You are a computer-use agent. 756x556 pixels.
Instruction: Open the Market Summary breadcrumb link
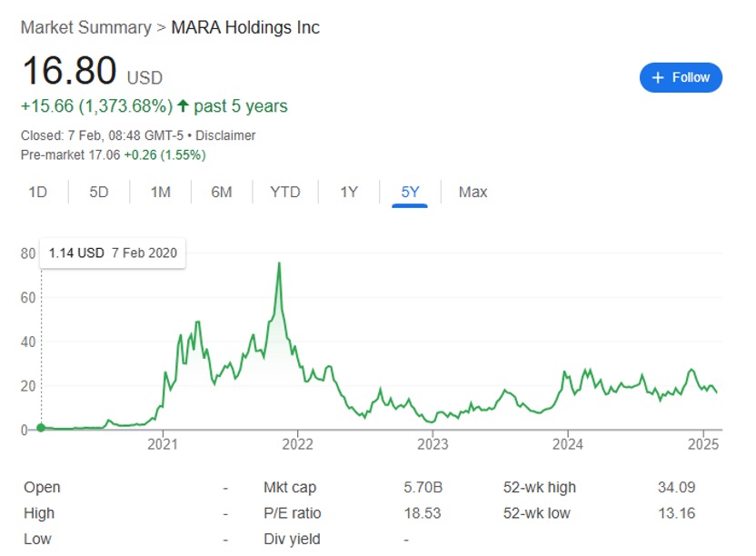85,27
